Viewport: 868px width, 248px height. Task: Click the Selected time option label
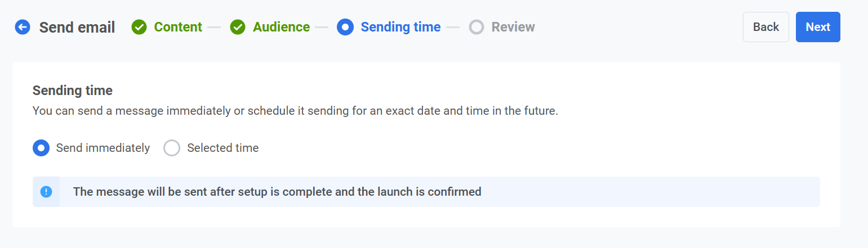[x=222, y=148]
